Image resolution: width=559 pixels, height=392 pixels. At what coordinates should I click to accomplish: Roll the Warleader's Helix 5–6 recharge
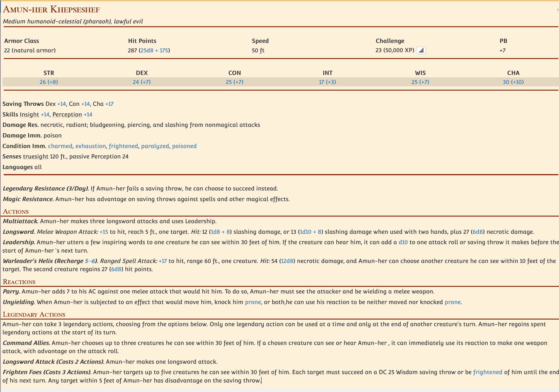pyautogui.click(x=90, y=261)
